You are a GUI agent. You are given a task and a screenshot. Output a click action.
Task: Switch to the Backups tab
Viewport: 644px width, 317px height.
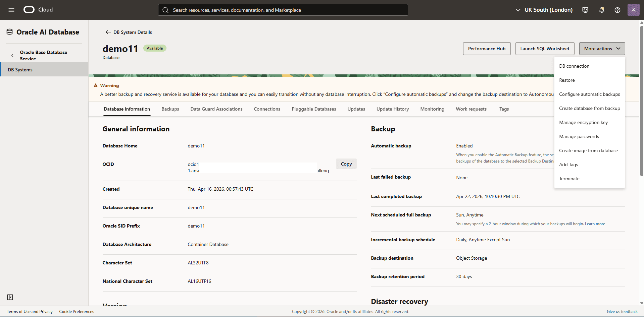click(x=170, y=109)
